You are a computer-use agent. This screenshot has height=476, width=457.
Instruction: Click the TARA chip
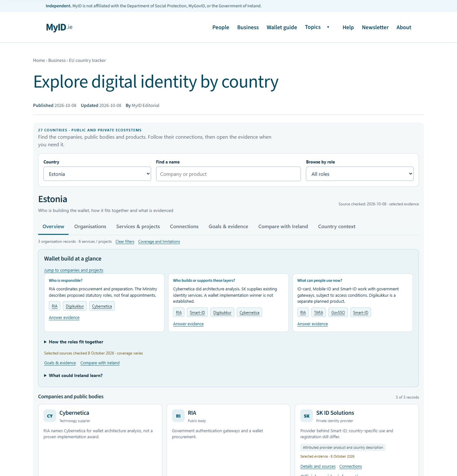coord(319,312)
